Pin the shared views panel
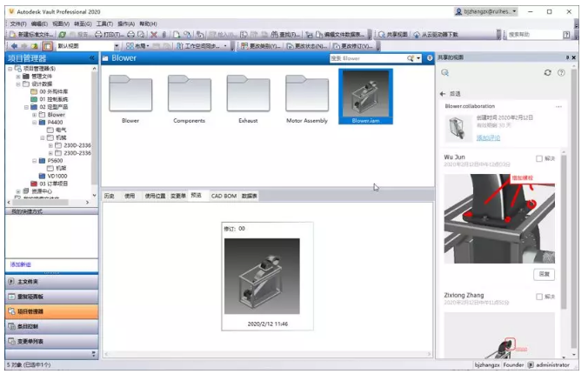Image resolution: width=588 pixels, height=374 pixels. [567, 57]
